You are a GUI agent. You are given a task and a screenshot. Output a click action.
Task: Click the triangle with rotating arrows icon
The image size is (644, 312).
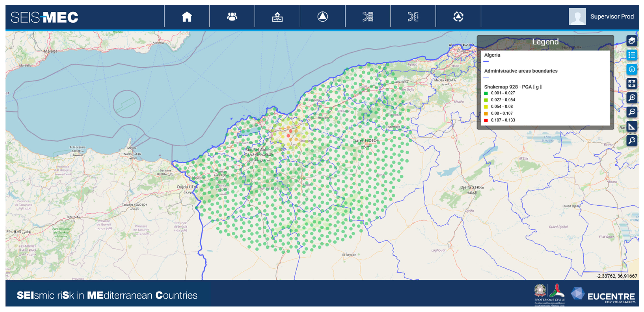click(x=458, y=17)
